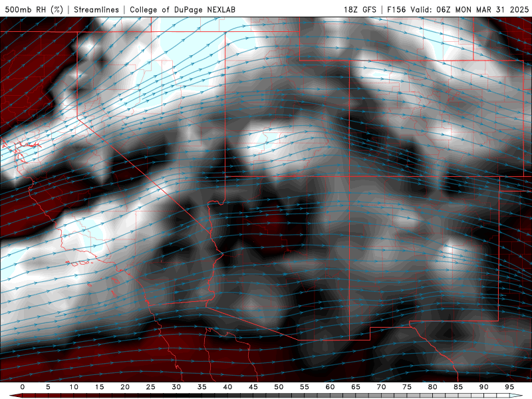
Task: Click the "85" value on the RH scale
Action: tap(458, 387)
